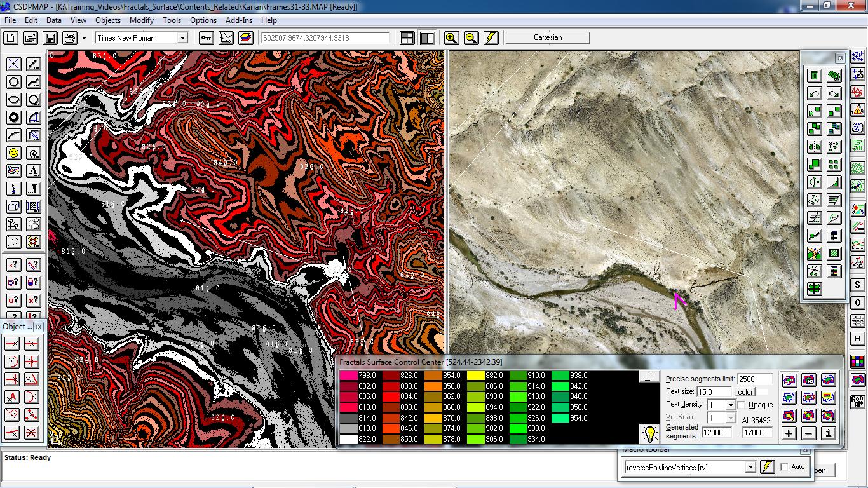Screen dimensions: 868x488
Task: Open the Tools menu
Action: coord(172,20)
